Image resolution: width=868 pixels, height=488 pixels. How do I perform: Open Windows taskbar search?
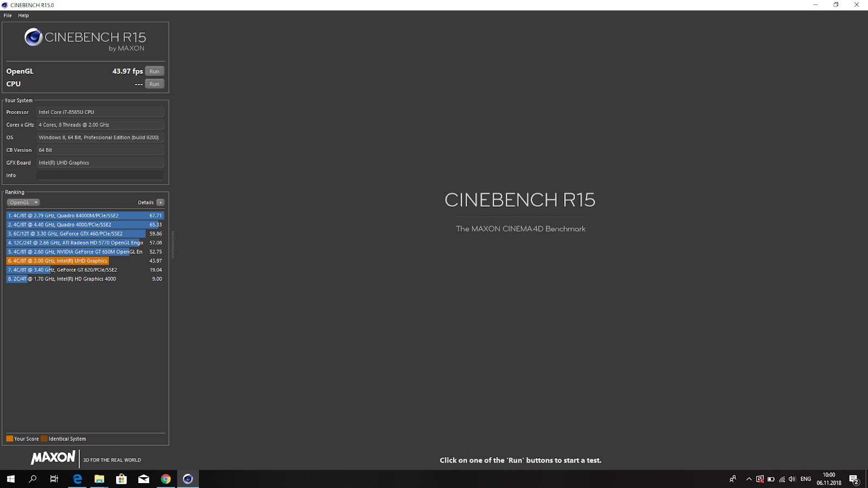[x=33, y=479]
